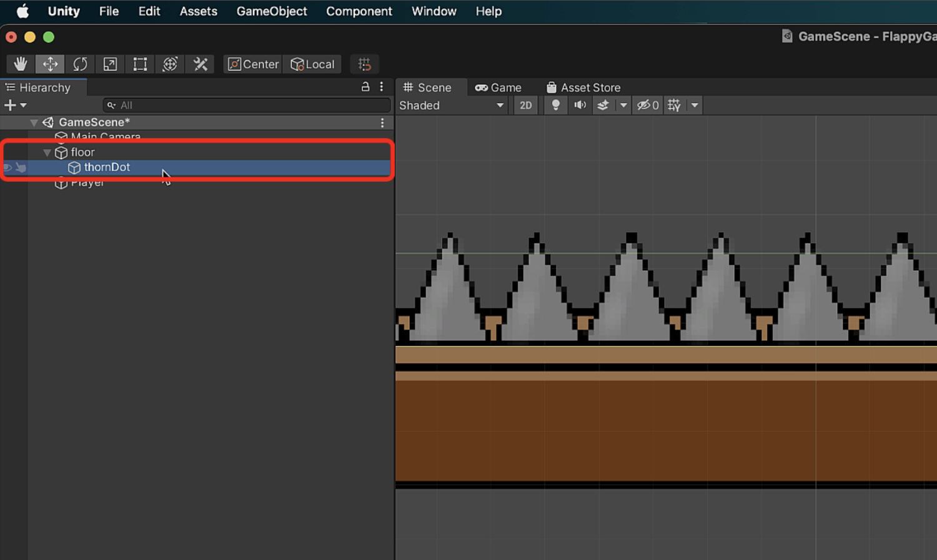Toggle visibility eye for thornDot
Screen dimensions: 937x560
pos(8,167)
